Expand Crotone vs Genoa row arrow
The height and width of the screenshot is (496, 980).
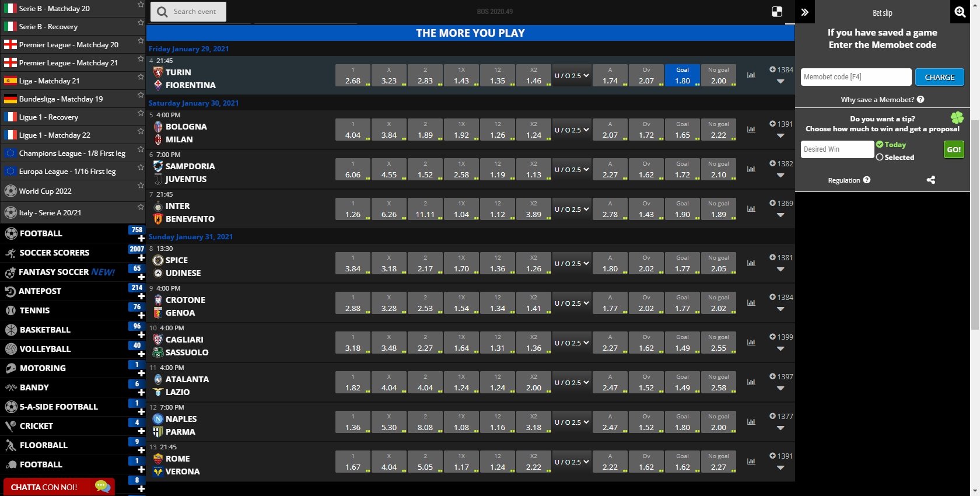[x=780, y=309]
